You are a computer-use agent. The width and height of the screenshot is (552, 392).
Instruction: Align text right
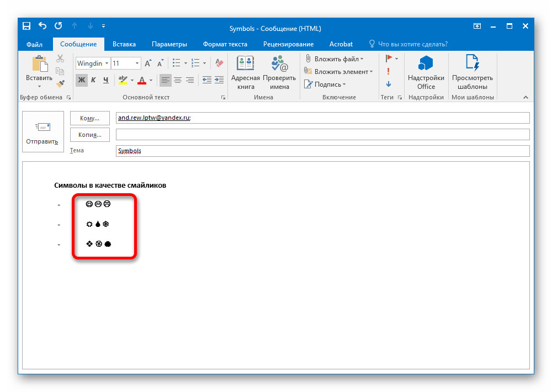coord(190,80)
